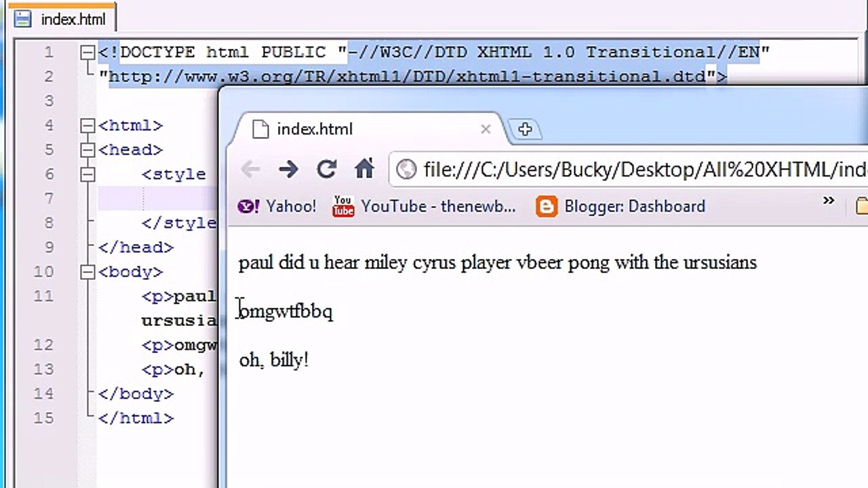Click the paragraph starting 'paul did u hear'
Screen dimensions: 868x488
click(x=498, y=262)
